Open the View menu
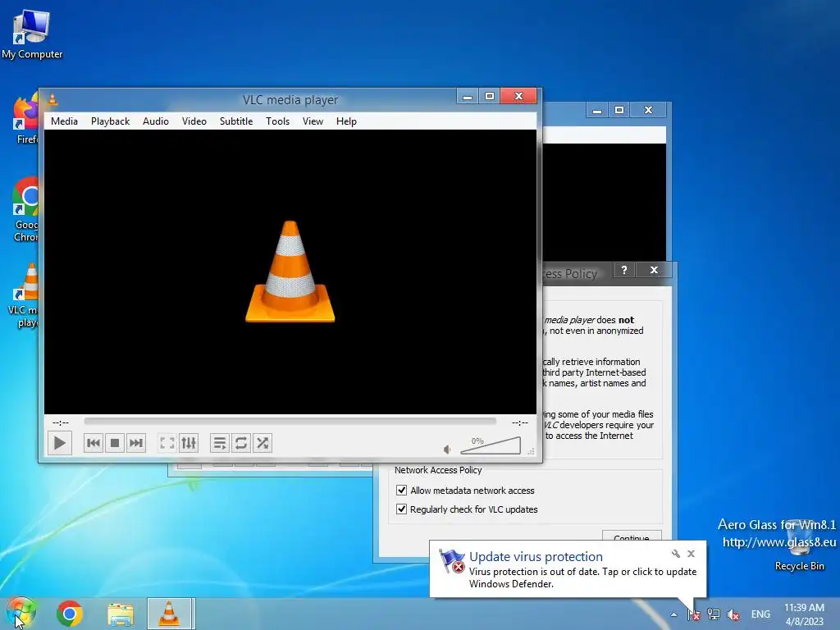Image resolution: width=840 pixels, height=630 pixels. tap(313, 121)
